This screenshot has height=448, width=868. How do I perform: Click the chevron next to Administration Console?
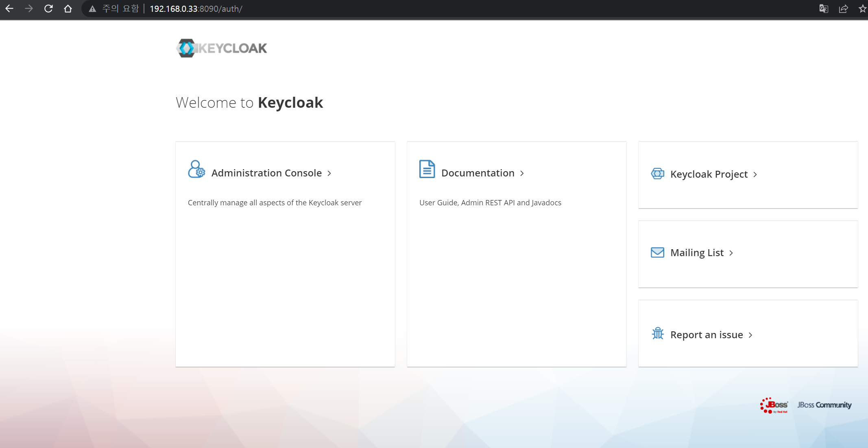click(329, 174)
